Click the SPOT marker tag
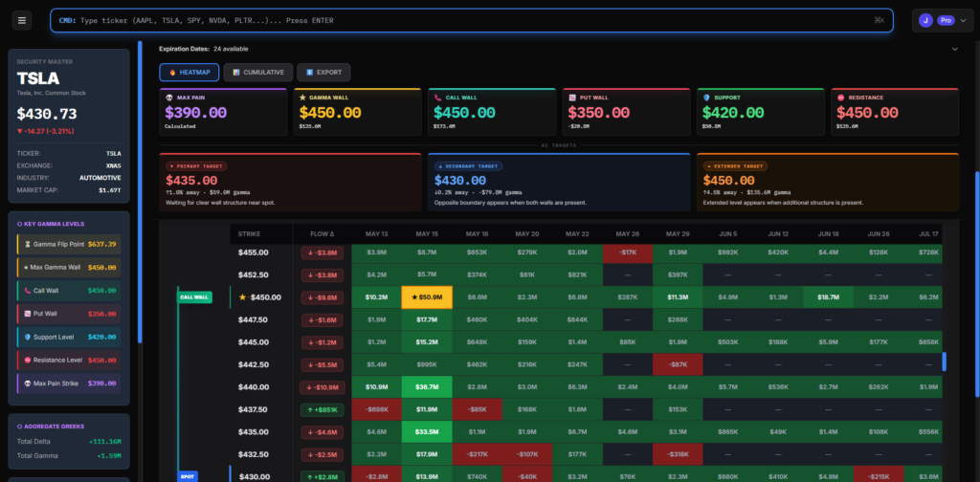 tap(188, 477)
